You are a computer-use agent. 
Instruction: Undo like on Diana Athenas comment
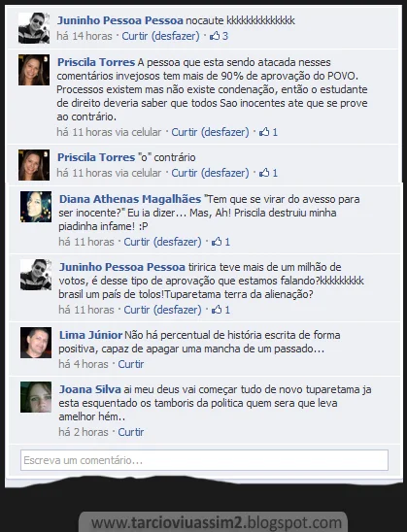177,242
